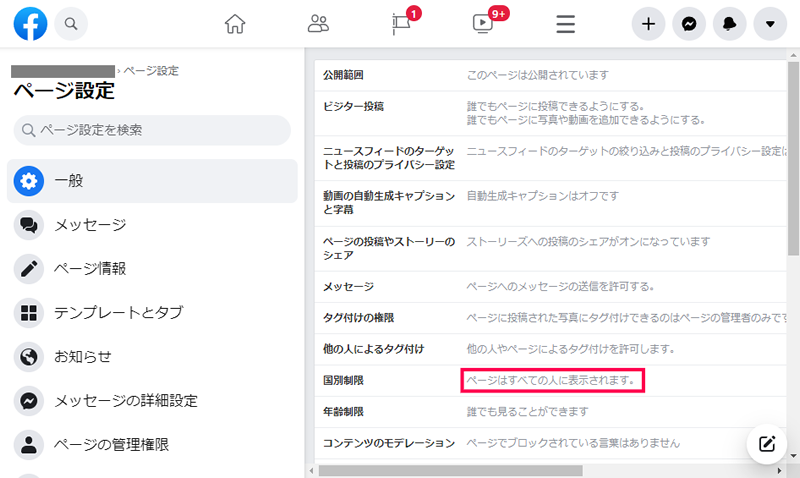Open the 公開範囲 setting row
Image resolution: width=800 pixels, height=478 pixels.
point(551,76)
